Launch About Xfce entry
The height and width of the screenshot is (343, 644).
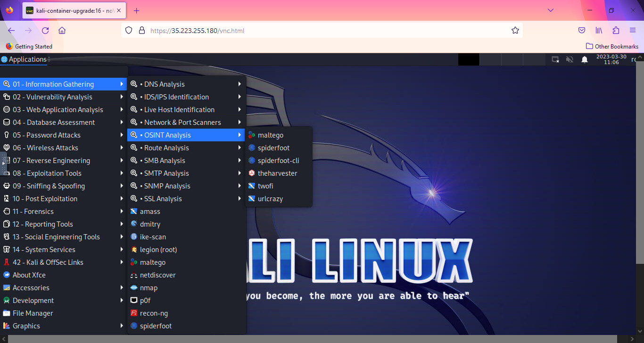[64, 275]
